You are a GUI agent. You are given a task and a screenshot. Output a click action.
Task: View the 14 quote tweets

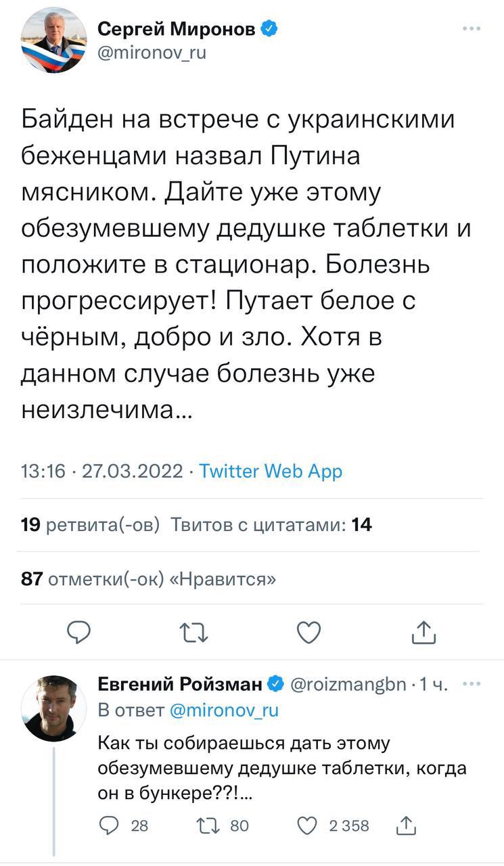271,524
